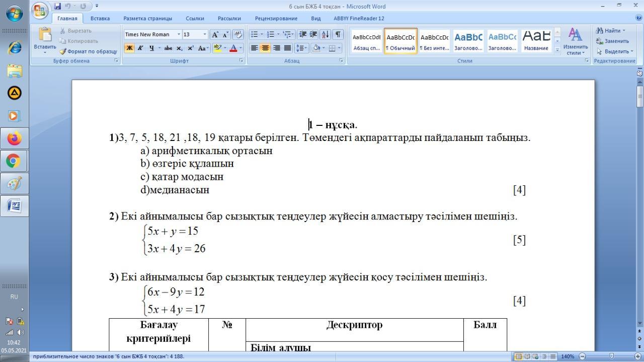644x362 pixels.
Task: Select the Format Painter (Формат по образцу) tool
Action: [x=89, y=51]
